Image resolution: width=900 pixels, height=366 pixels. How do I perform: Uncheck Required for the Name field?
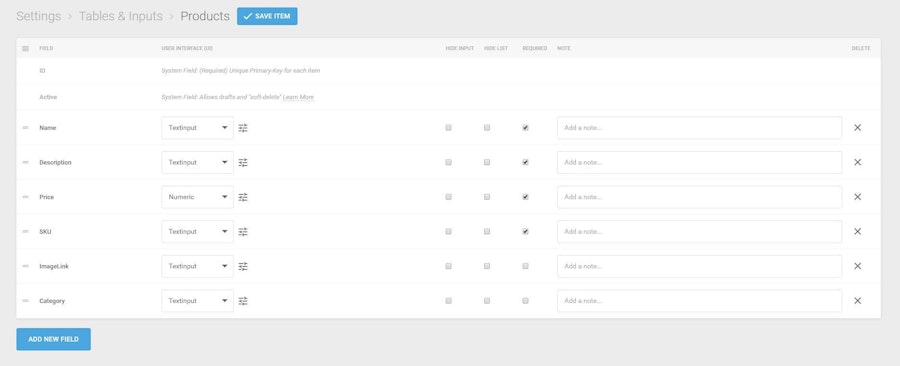point(525,128)
